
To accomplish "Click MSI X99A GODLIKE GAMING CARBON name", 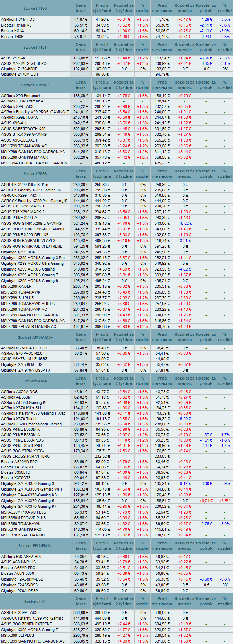I will click(34, 163).
